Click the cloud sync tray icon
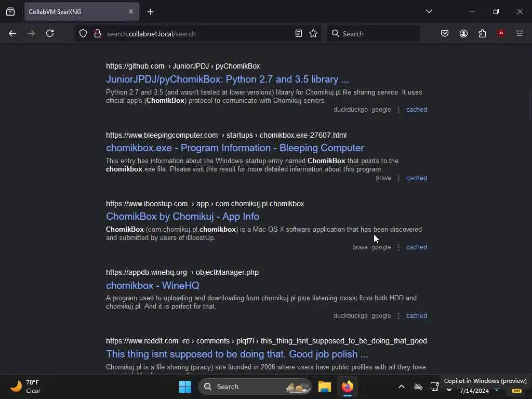532x399 pixels. 418,387
